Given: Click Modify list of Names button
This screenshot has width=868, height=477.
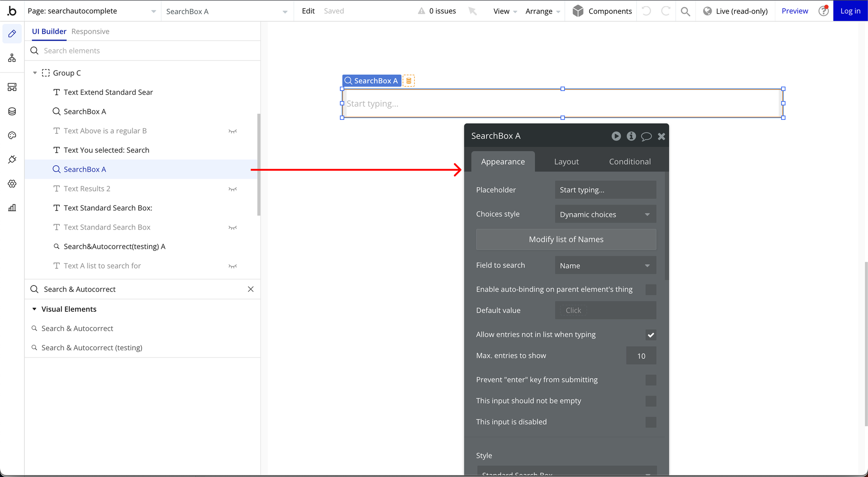Looking at the screenshot, I should (x=567, y=239).
